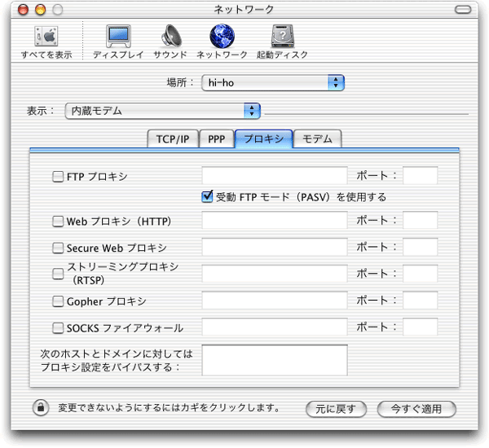Uncheck passive FTP mode (PASV) checkbox
Viewport: 489px width, 448px height.
(207, 196)
